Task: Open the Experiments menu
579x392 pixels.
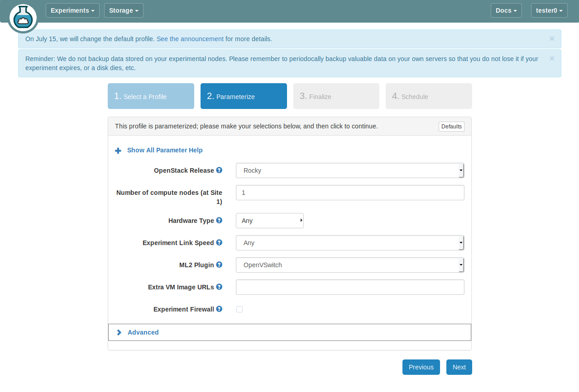Action: click(72, 10)
